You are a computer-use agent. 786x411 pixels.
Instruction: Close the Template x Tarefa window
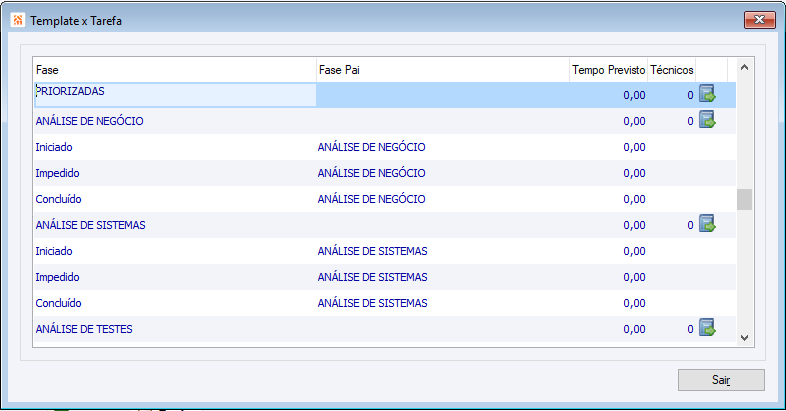pos(759,20)
